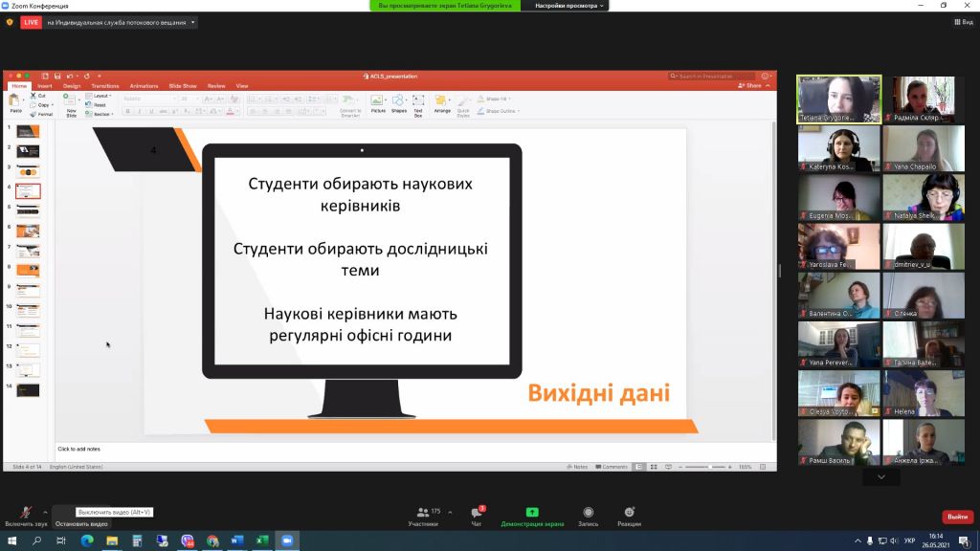
Task: Open the Slide Show ribbon tab
Action: coord(183,86)
